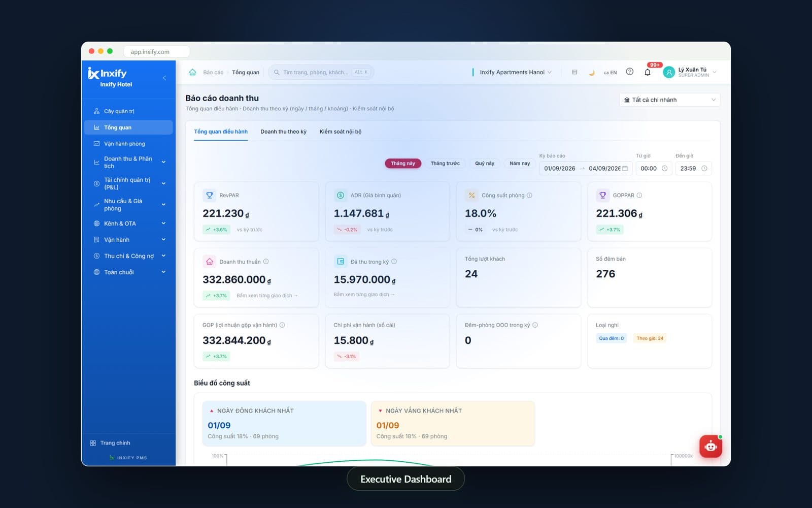Show info tooltip for GOPPAR
Image resolution: width=812 pixels, height=508 pixels.
[639, 195]
